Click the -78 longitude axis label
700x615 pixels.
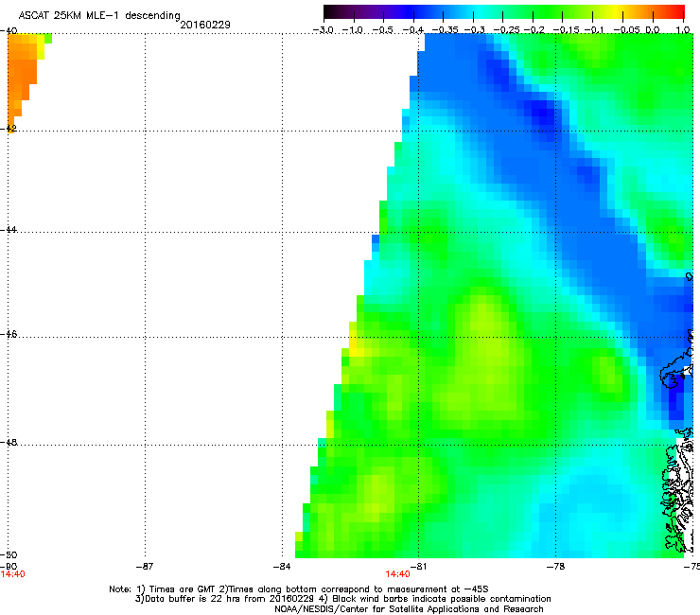[555, 567]
